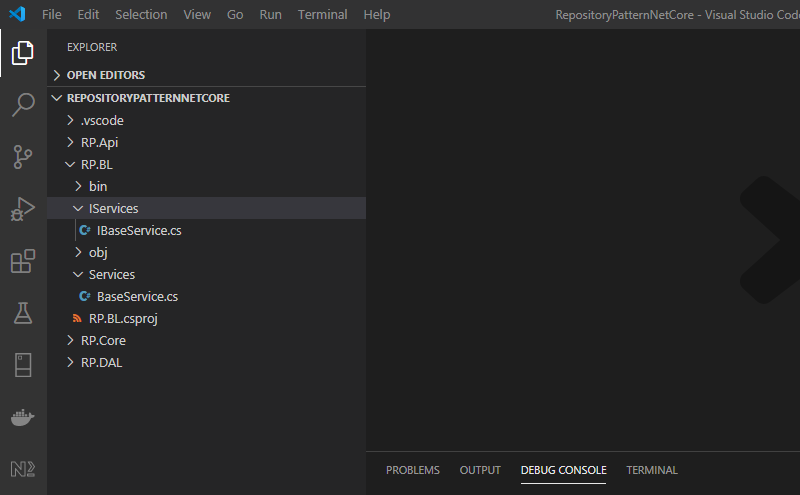Viewport: 800px width, 495px height.
Task: Collapse the IServices folder
Action: point(113,208)
